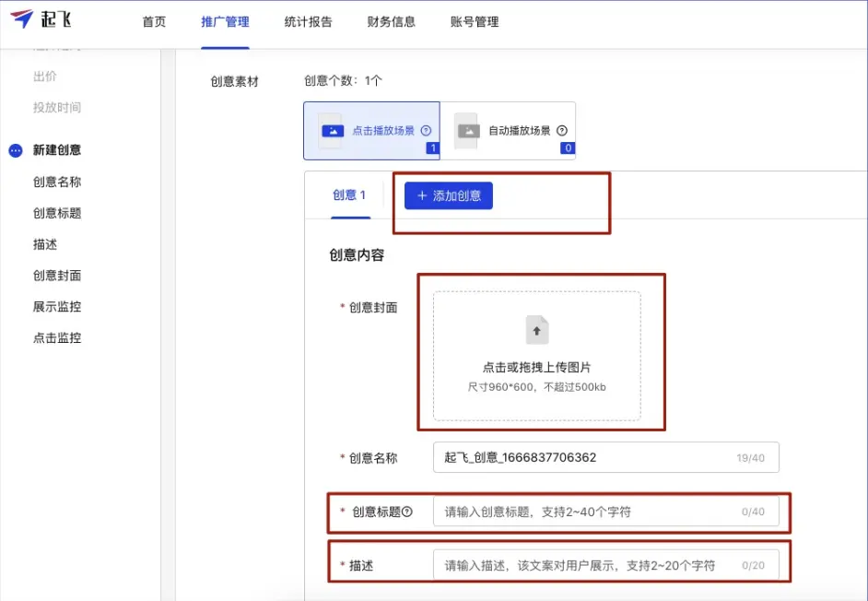Click the help icon beside 点击播放场景
The height and width of the screenshot is (601, 868).
[x=426, y=131]
